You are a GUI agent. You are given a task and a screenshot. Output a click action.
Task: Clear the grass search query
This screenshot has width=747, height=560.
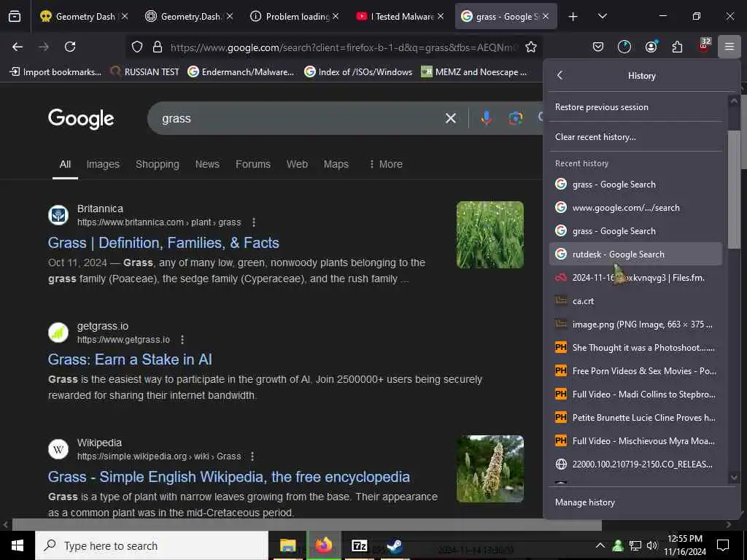450,118
